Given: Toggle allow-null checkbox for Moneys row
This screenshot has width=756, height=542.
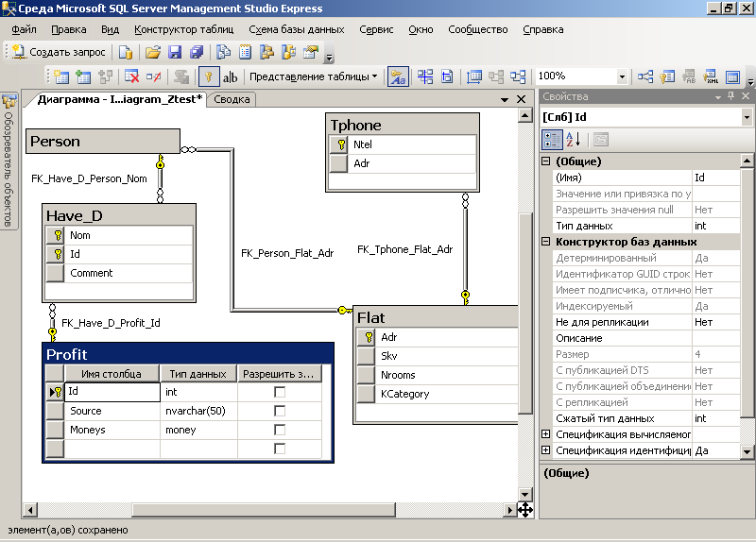Looking at the screenshot, I should [x=280, y=430].
